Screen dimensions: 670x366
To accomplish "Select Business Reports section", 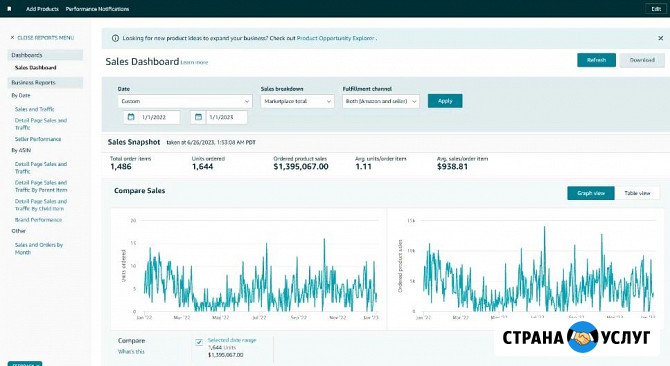I will [45, 82].
